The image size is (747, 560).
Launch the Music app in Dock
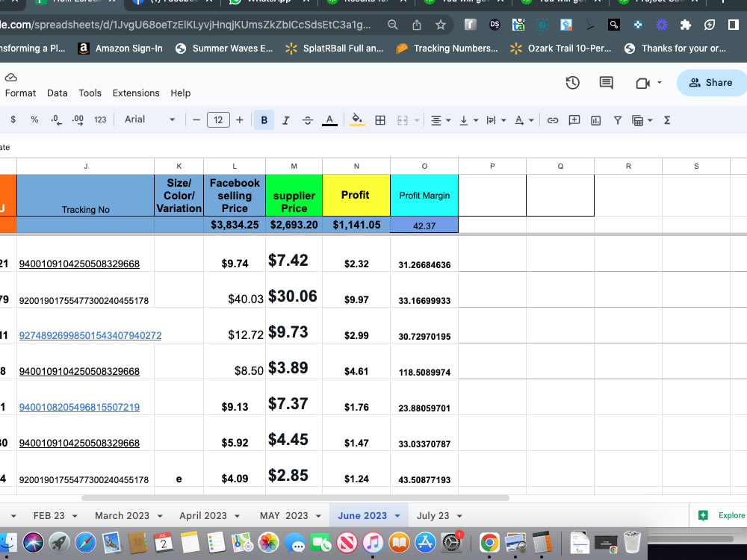tap(373, 542)
